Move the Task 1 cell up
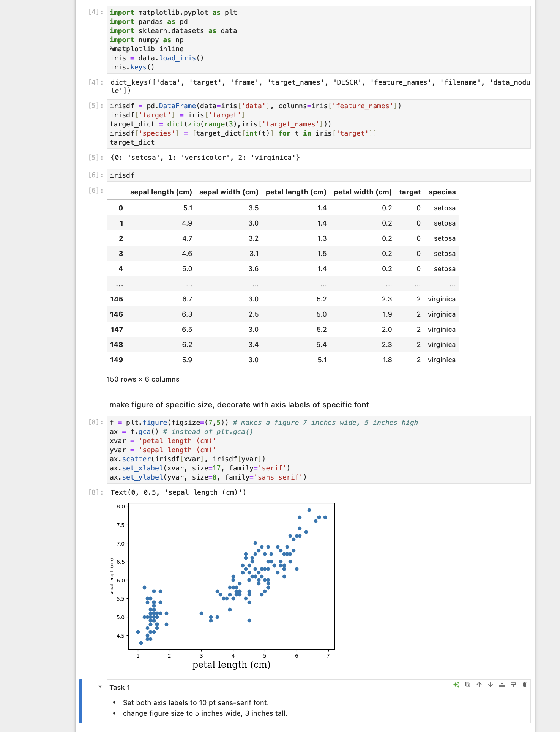The width and height of the screenshot is (560, 732). [479, 685]
